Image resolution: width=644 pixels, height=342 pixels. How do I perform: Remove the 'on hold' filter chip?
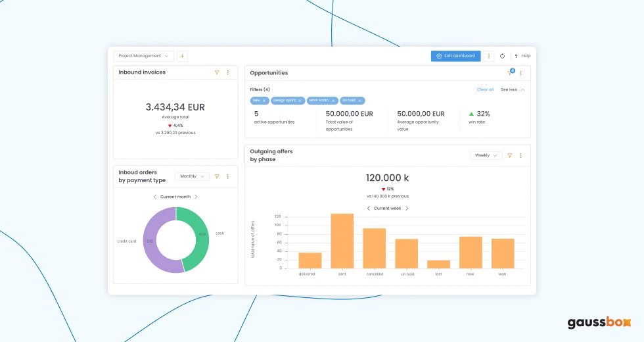pos(361,101)
